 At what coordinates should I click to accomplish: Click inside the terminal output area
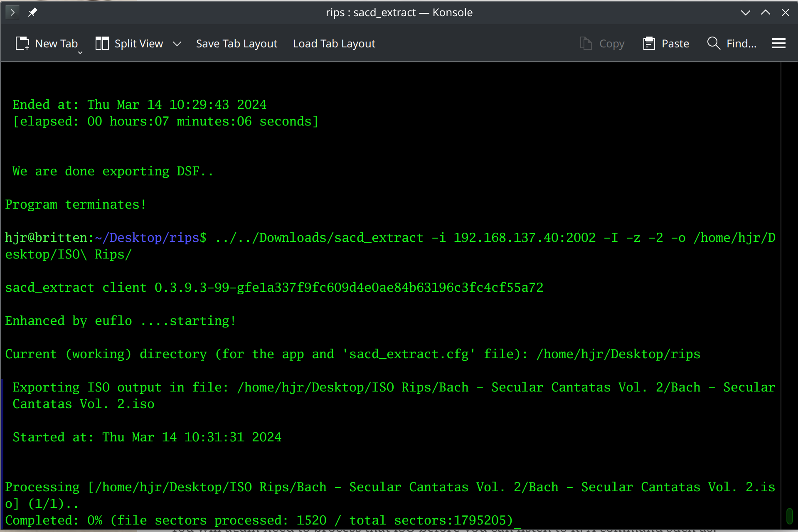[374, 291]
